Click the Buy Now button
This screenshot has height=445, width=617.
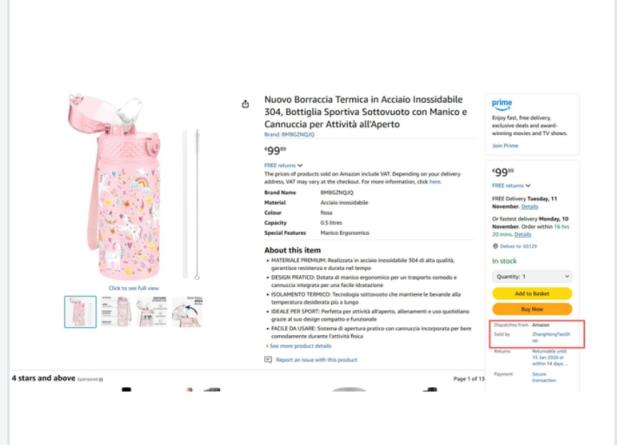pos(531,310)
